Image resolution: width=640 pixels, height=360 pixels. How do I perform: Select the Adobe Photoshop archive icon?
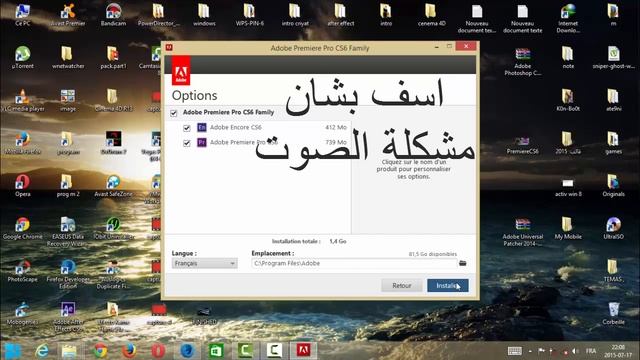pos(522,62)
